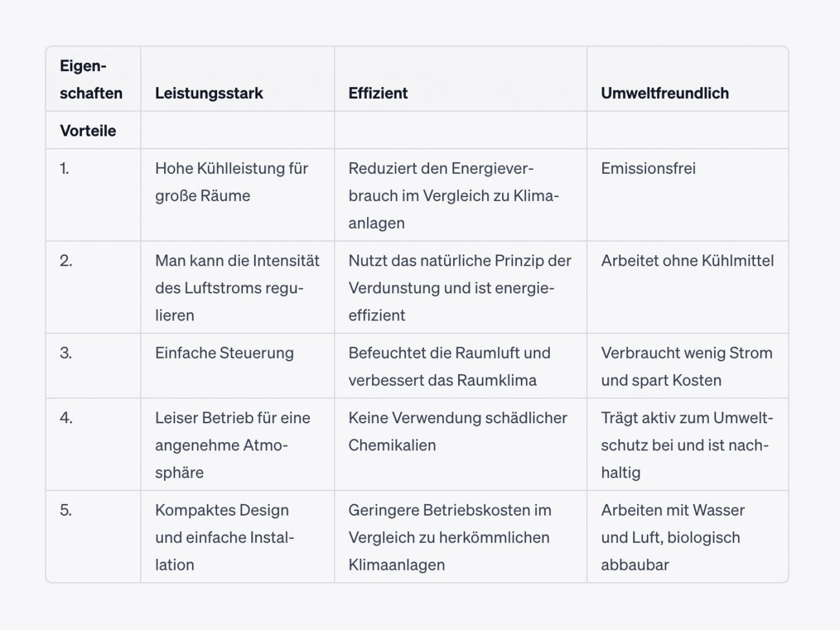840x630 pixels.
Task: Select the "Umweltfreundlich" header cell
Action: pos(664,93)
